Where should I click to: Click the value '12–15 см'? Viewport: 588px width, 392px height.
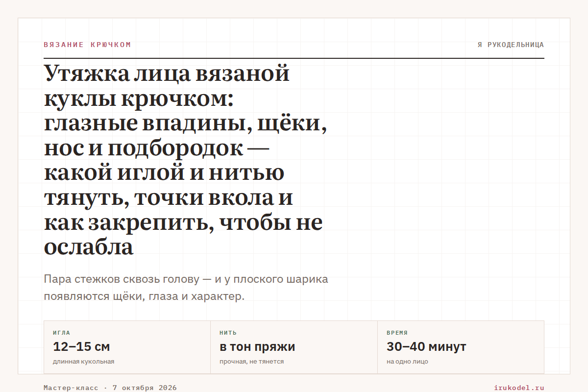[81, 347]
